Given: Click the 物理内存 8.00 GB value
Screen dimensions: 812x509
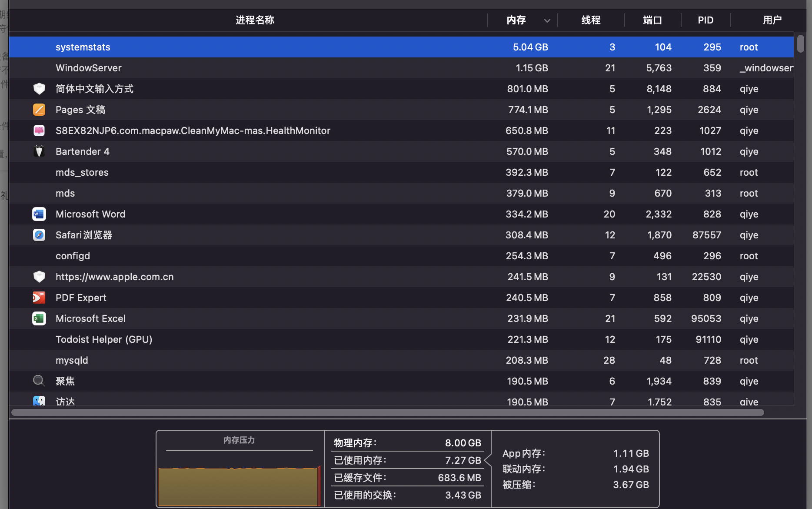Looking at the screenshot, I should 463,443.
